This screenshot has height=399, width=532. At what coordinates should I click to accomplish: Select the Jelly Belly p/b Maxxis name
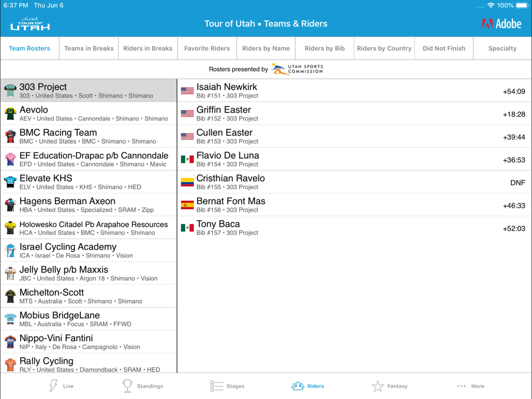[64, 269]
